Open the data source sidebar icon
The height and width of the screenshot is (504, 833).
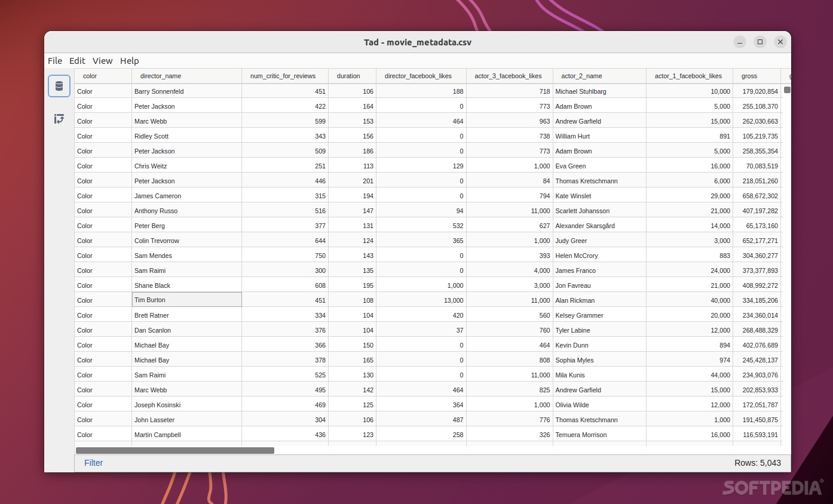59,86
